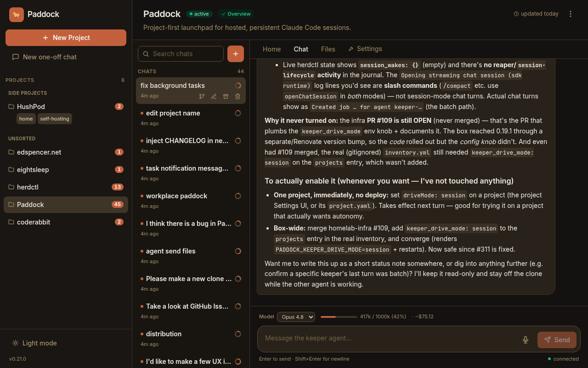Fork the 'fix background tasks' chat

[202, 96]
